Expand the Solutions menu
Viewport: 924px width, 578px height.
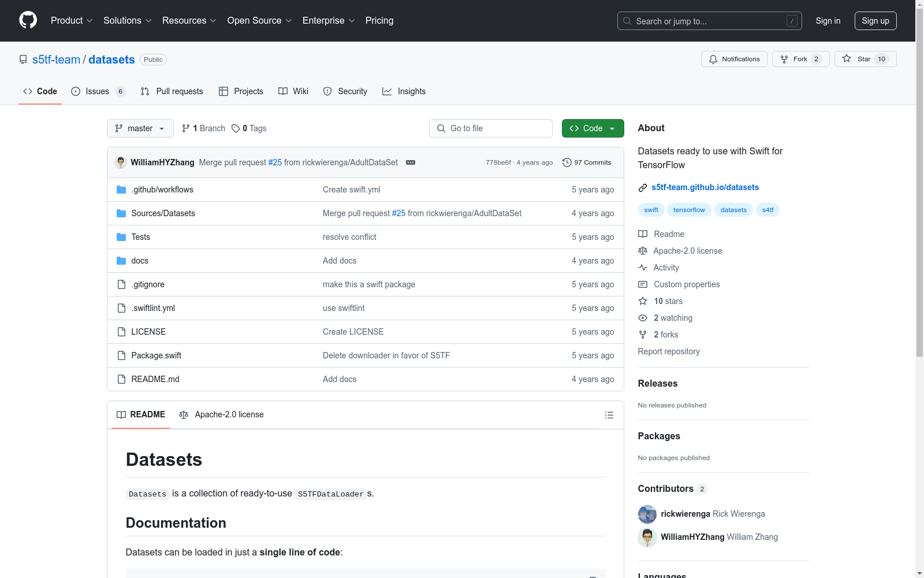[128, 21]
